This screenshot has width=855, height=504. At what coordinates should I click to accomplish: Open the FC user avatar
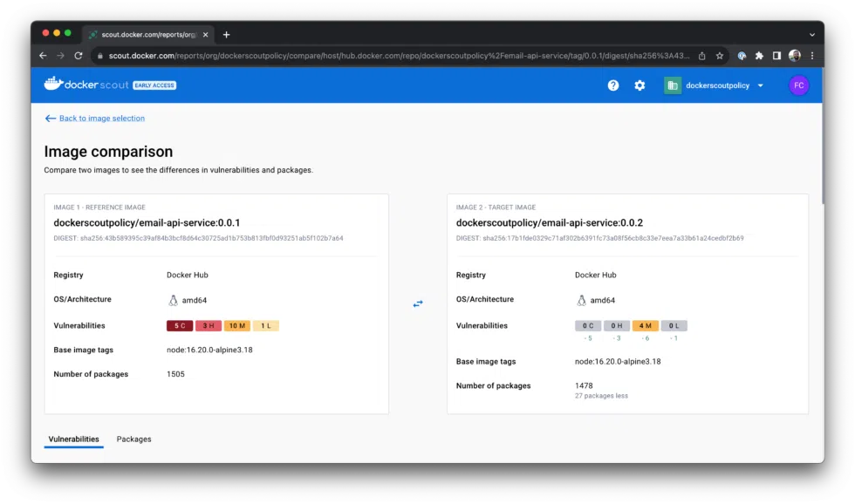tap(799, 85)
